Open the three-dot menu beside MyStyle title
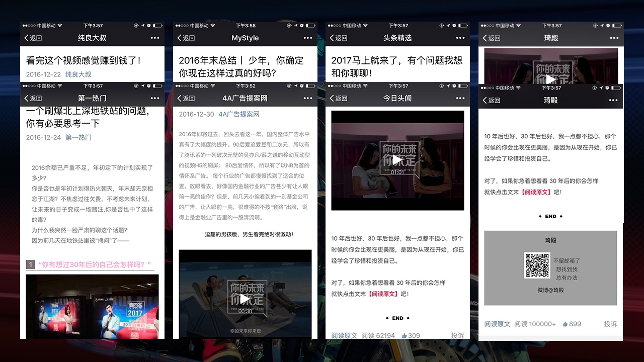The image size is (644, 362). click(x=307, y=38)
